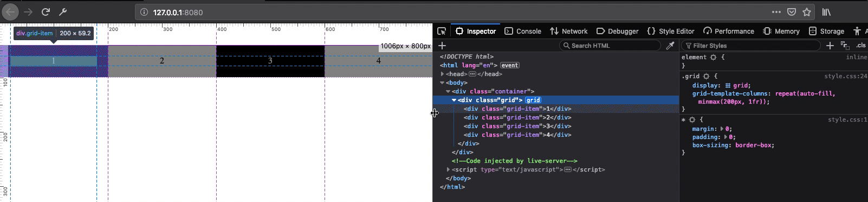Image resolution: width=868 pixels, height=202 pixels.
Task: Open style.css:24 source link
Action: pos(845,77)
